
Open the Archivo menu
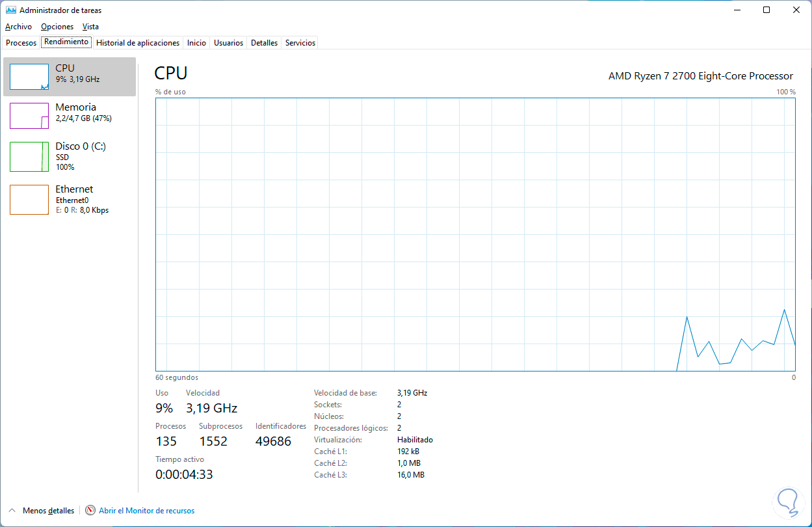coord(18,27)
